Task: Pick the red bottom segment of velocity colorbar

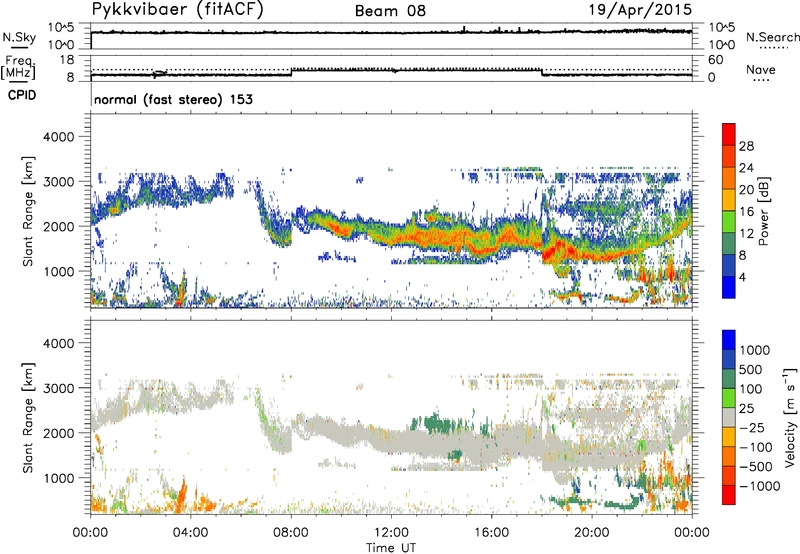Action: [x=729, y=495]
